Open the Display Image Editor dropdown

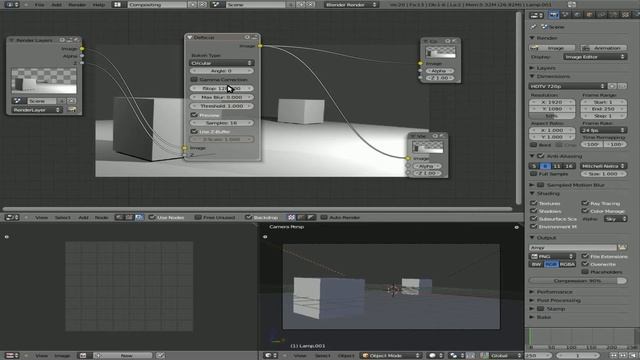point(595,57)
